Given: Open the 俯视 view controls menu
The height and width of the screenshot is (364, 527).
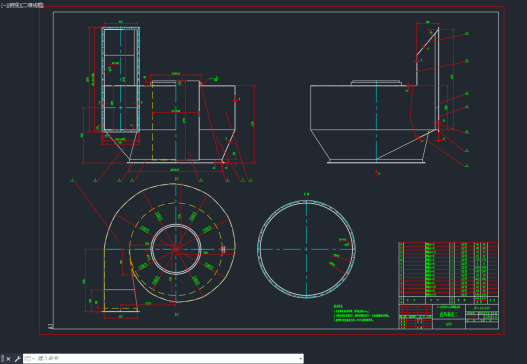Looking at the screenshot, I should [x=14, y=5].
